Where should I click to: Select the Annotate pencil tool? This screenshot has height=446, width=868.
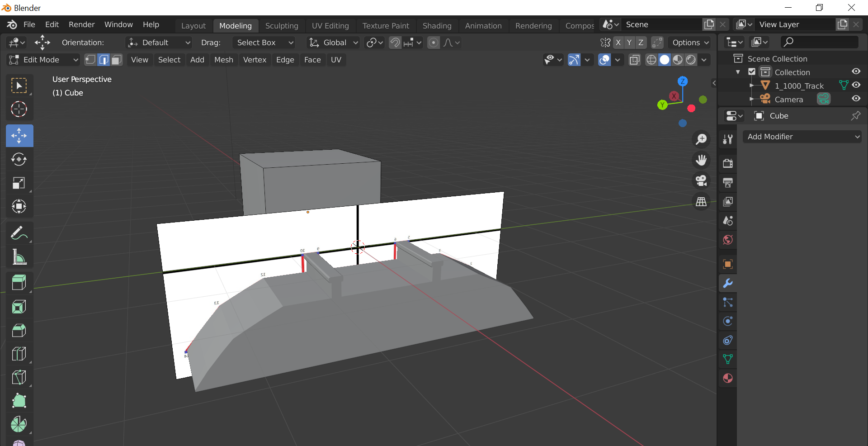(19, 233)
